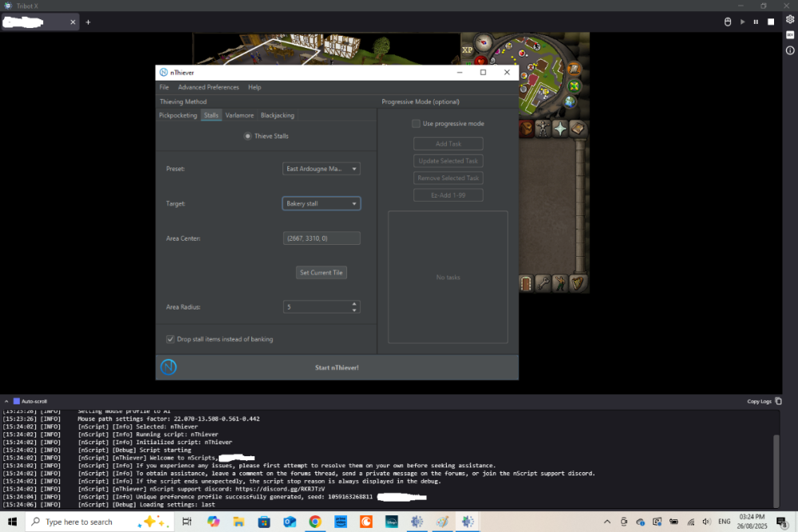
Task: Open the prayer star tab icon
Action: coord(561,128)
